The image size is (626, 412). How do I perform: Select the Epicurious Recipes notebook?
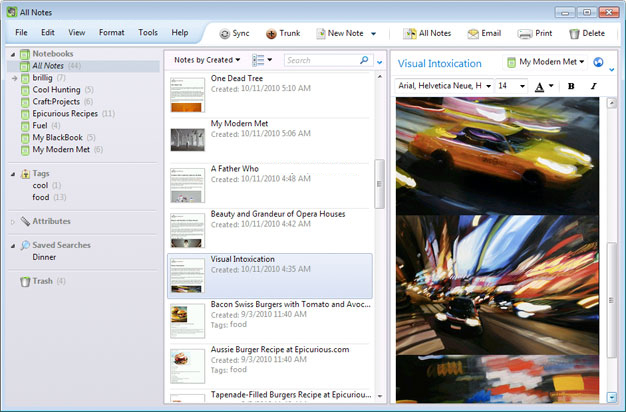tap(65, 113)
